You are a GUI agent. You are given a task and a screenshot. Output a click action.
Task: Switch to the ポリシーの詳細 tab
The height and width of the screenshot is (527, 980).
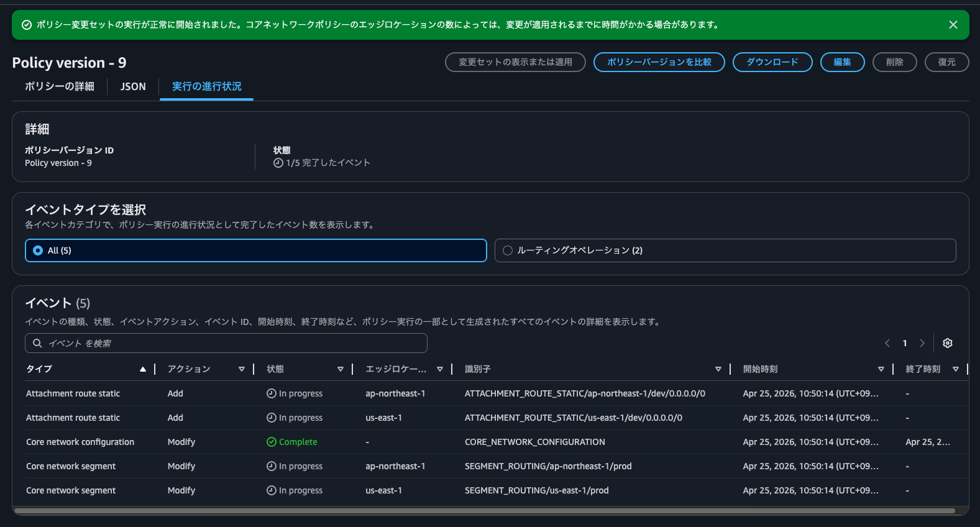point(60,86)
